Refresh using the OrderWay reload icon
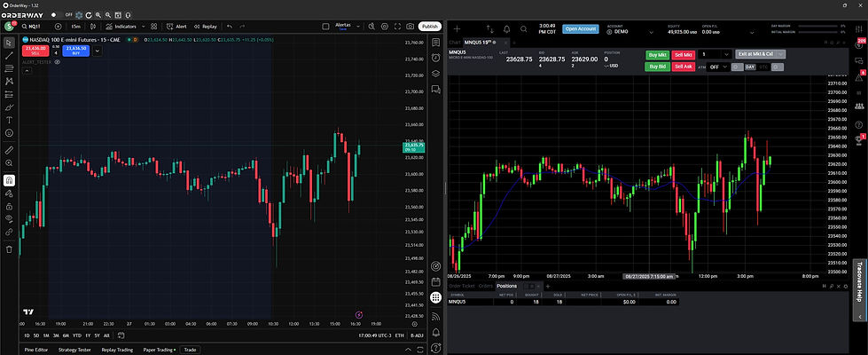The image size is (868, 355). click(89, 15)
